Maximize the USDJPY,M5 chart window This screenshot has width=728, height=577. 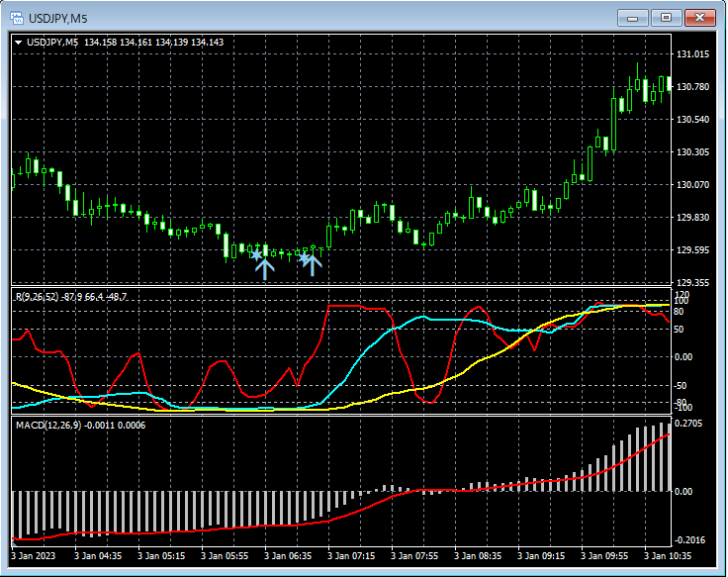666,18
